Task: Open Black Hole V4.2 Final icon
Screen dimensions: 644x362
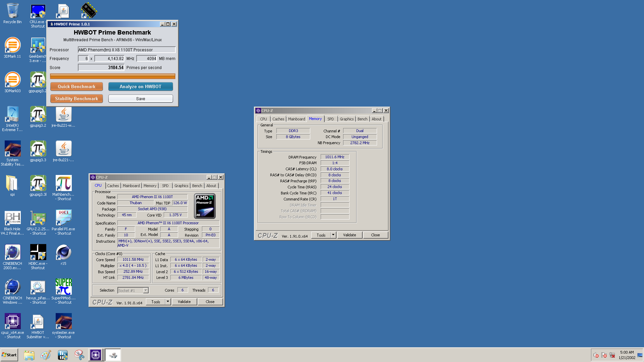Action: [x=12, y=222]
